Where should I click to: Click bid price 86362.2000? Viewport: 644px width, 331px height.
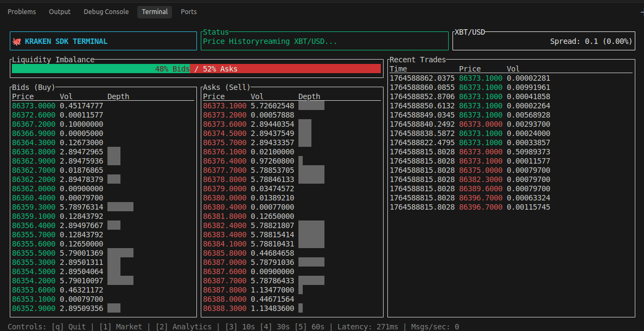click(33, 179)
